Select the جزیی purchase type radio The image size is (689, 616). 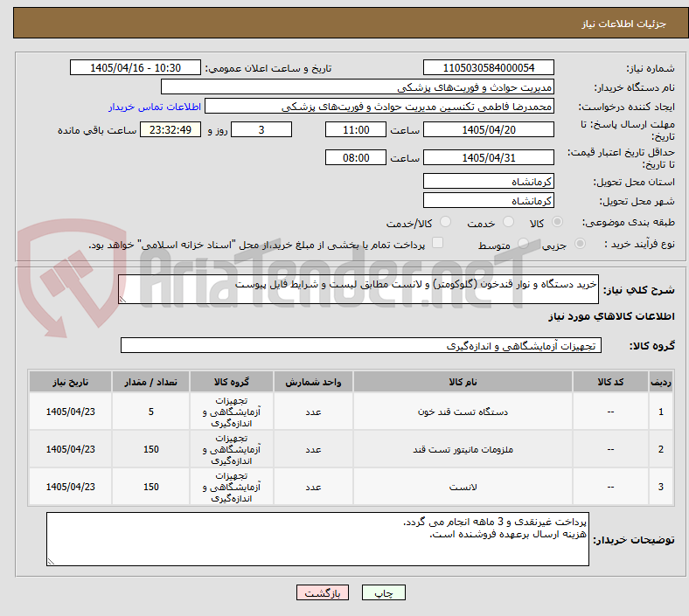(x=580, y=243)
